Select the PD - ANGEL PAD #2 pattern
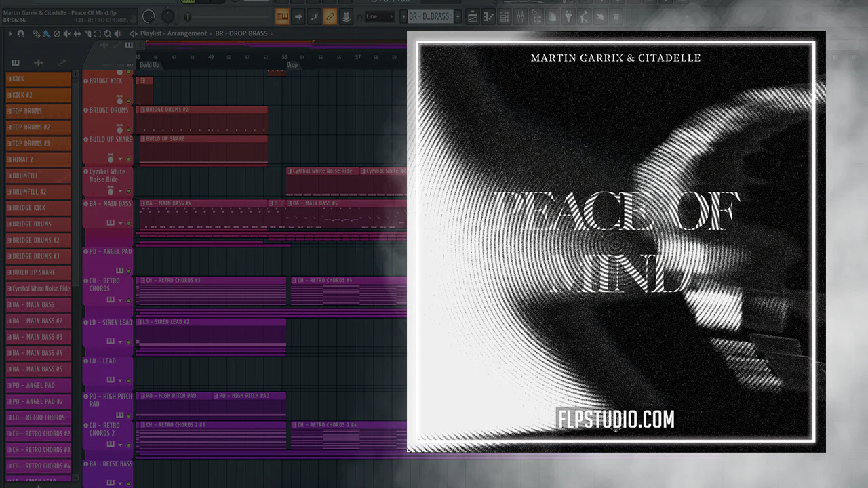Image resolution: width=868 pixels, height=488 pixels. [38, 401]
